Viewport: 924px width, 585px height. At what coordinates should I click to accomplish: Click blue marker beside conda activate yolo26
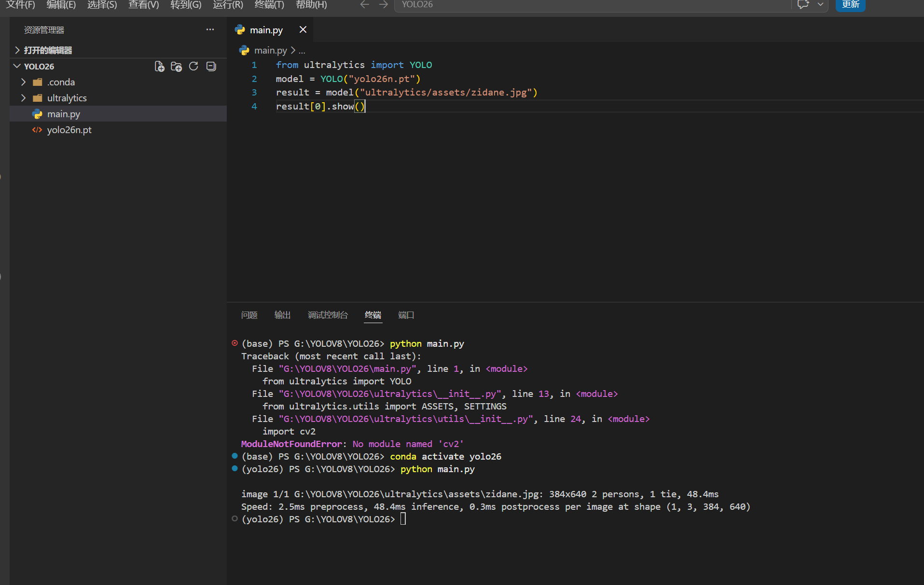pyautogui.click(x=234, y=456)
